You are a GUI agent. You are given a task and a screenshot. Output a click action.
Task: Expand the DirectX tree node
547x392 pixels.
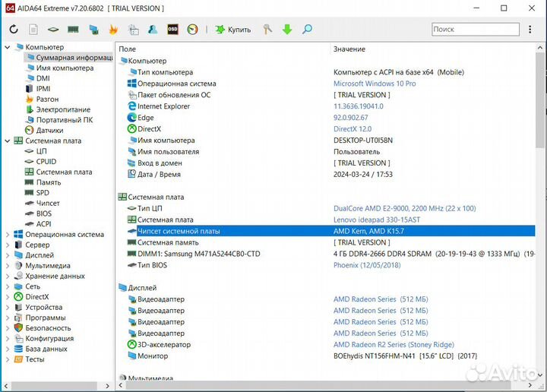pos(8,297)
